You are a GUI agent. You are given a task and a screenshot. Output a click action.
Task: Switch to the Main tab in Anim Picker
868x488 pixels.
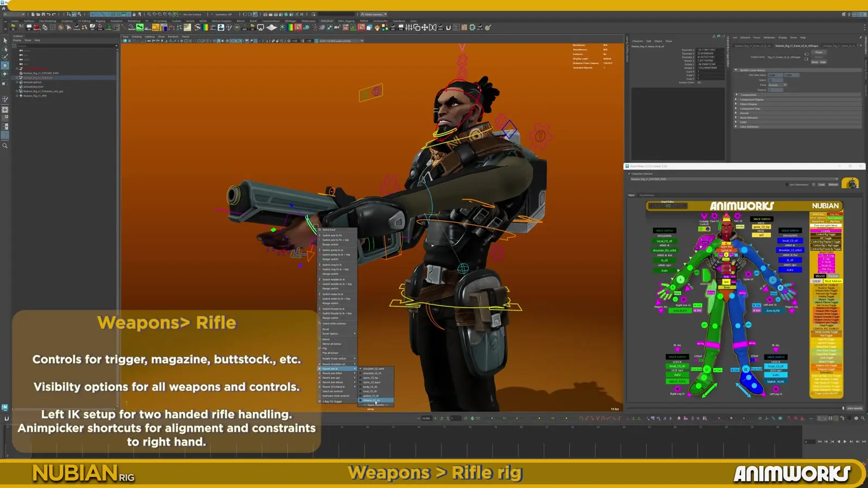pos(631,195)
